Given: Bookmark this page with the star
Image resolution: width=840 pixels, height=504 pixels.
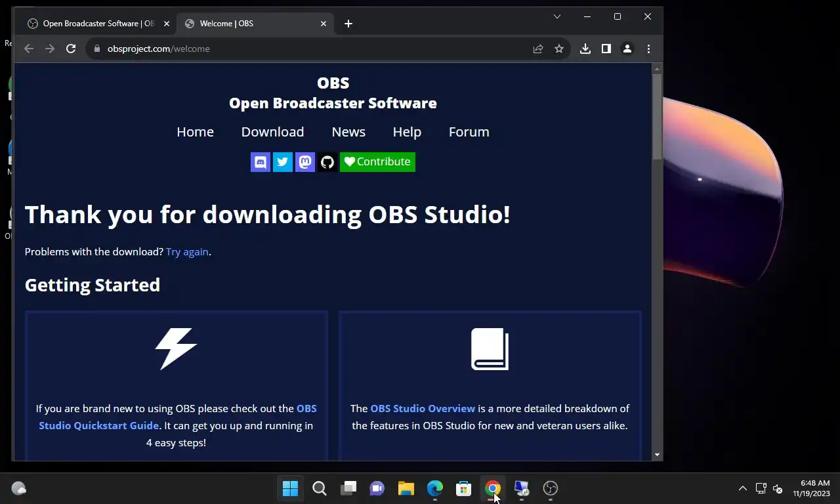Looking at the screenshot, I should (559, 49).
